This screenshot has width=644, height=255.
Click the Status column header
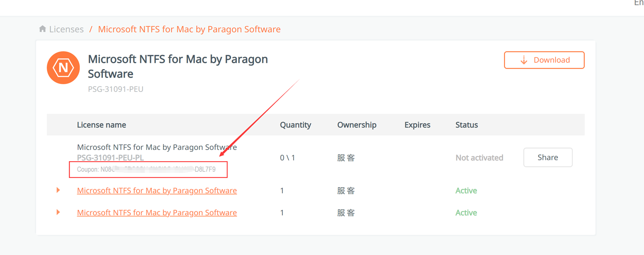click(x=467, y=125)
